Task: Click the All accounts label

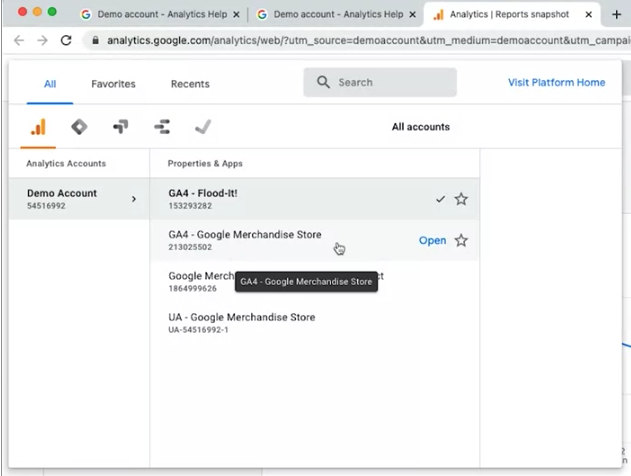Action: click(x=421, y=127)
